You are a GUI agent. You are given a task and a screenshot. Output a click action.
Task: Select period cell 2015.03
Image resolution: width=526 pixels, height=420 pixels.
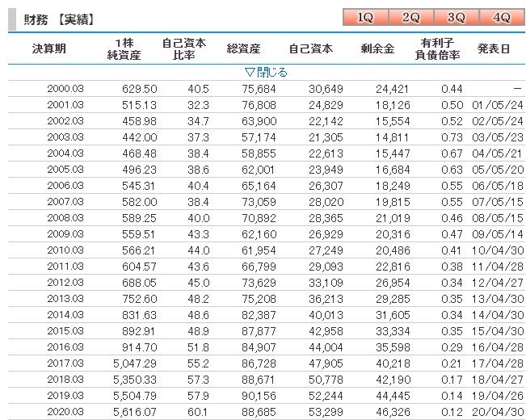pos(65,330)
